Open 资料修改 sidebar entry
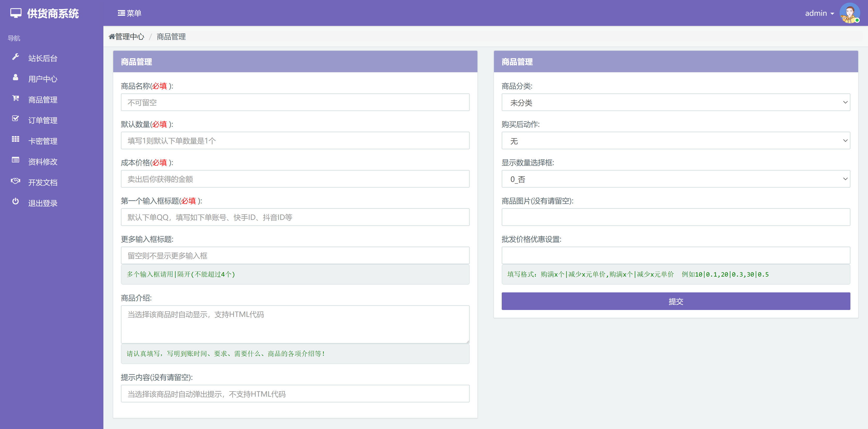 (43, 162)
